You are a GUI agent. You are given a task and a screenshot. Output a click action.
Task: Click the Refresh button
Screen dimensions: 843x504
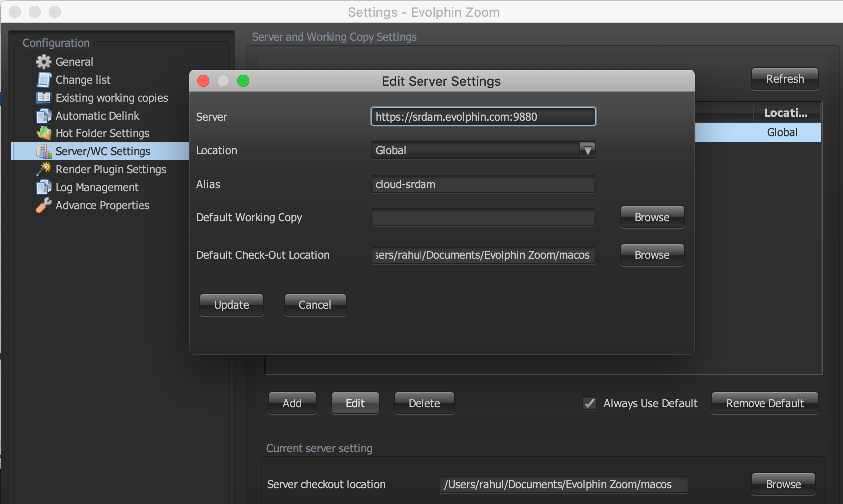(x=785, y=79)
